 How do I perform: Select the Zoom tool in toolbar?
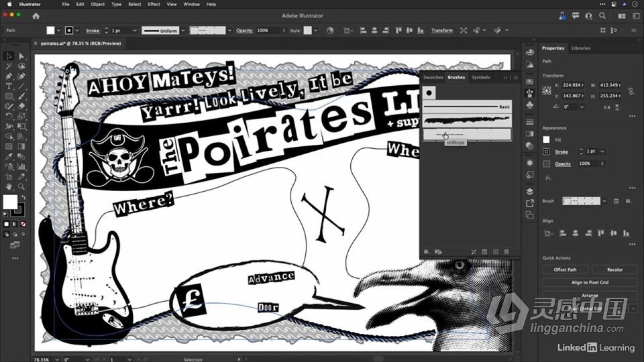21,186
